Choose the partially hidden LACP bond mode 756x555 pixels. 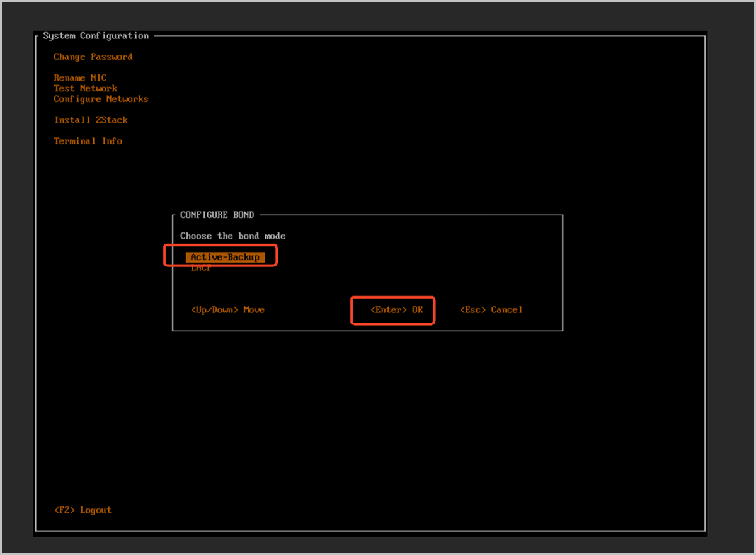(201, 269)
